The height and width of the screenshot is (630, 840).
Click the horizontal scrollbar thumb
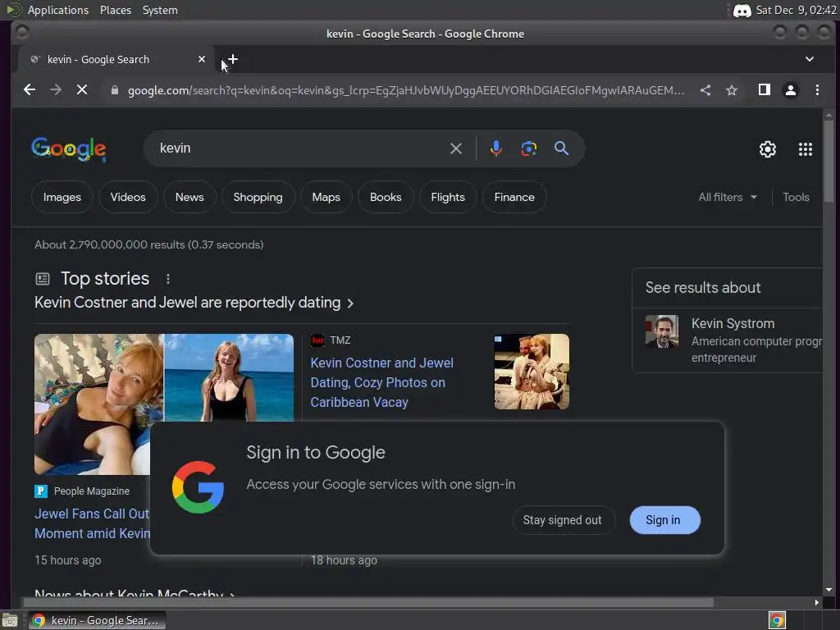tap(367, 603)
